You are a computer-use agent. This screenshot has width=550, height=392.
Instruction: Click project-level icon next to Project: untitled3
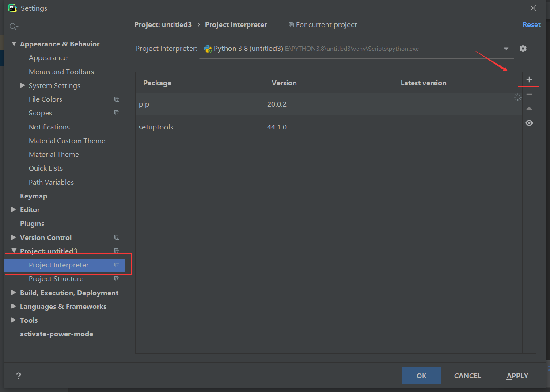pyautogui.click(x=117, y=251)
